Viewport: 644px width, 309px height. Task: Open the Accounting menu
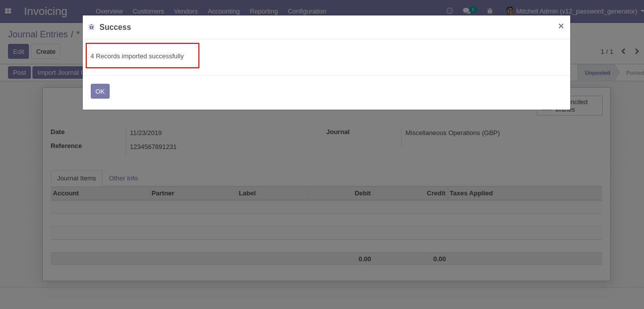(224, 11)
